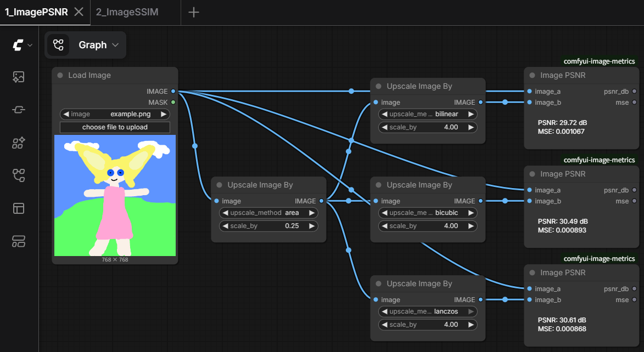Expand the ComfyUI logo chevron
The image size is (644, 352).
[x=30, y=45]
